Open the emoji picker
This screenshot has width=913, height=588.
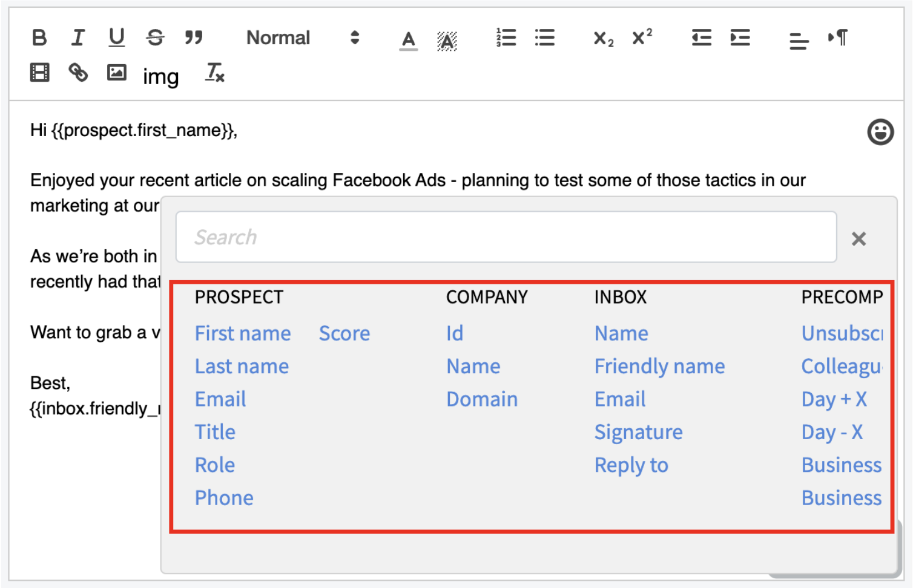(x=880, y=131)
